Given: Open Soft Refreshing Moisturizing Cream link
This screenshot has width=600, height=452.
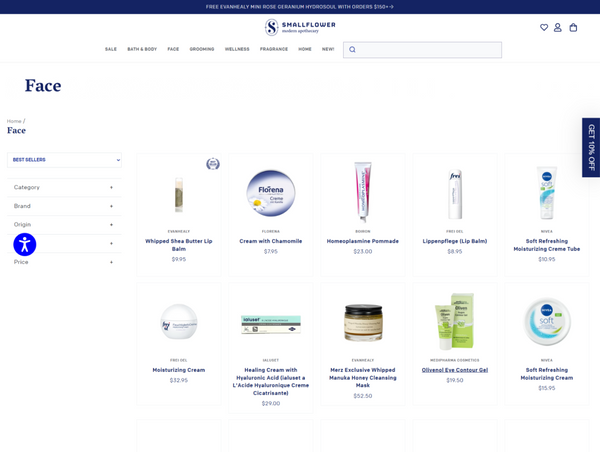Looking at the screenshot, I should (547, 374).
